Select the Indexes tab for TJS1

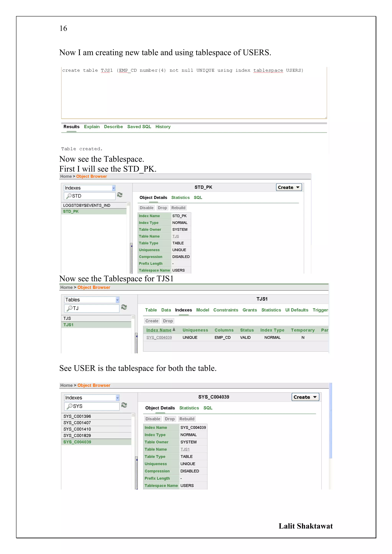183,310
